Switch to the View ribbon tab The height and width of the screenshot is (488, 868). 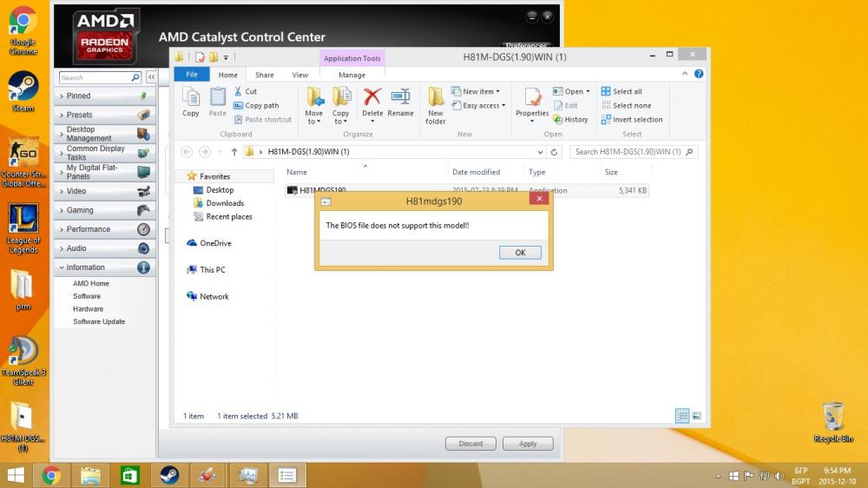(x=299, y=75)
